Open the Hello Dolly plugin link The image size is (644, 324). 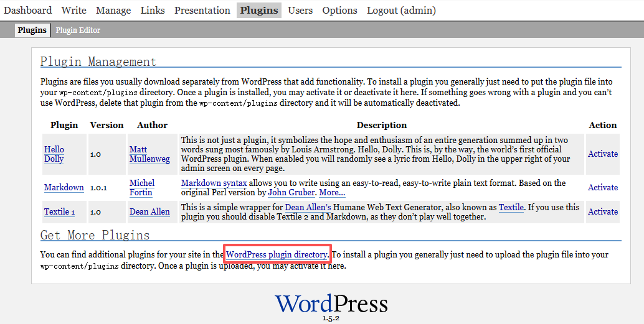[54, 154]
